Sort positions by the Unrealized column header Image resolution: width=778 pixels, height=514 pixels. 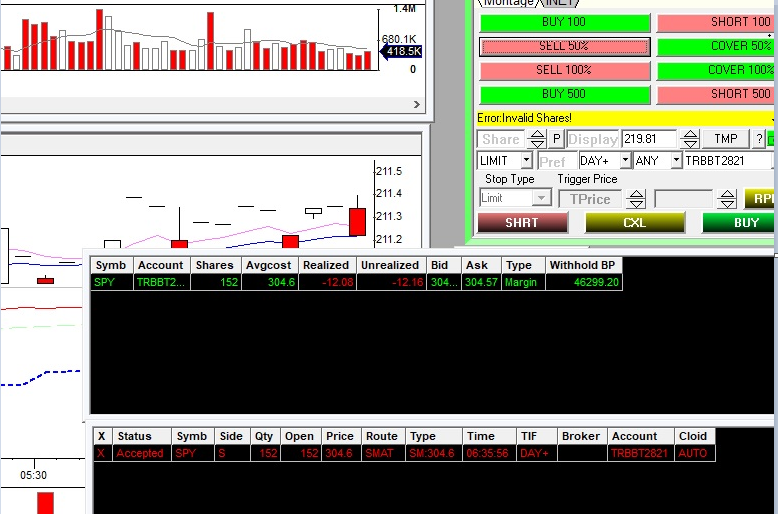click(x=389, y=265)
